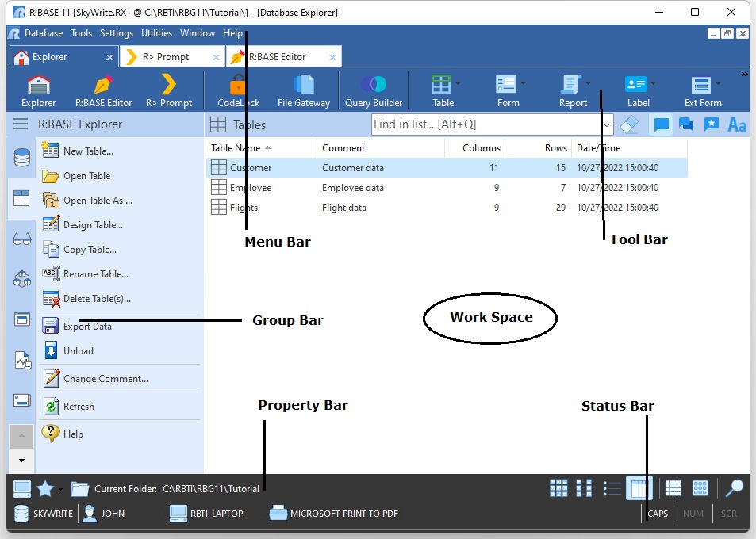Open the Window menu
The width and height of the screenshot is (756, 539).
click(x=198, y=33)
